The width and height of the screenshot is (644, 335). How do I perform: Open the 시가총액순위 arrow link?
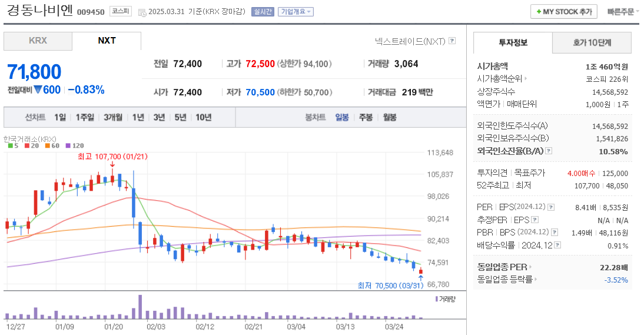click(x=526, y=78)
